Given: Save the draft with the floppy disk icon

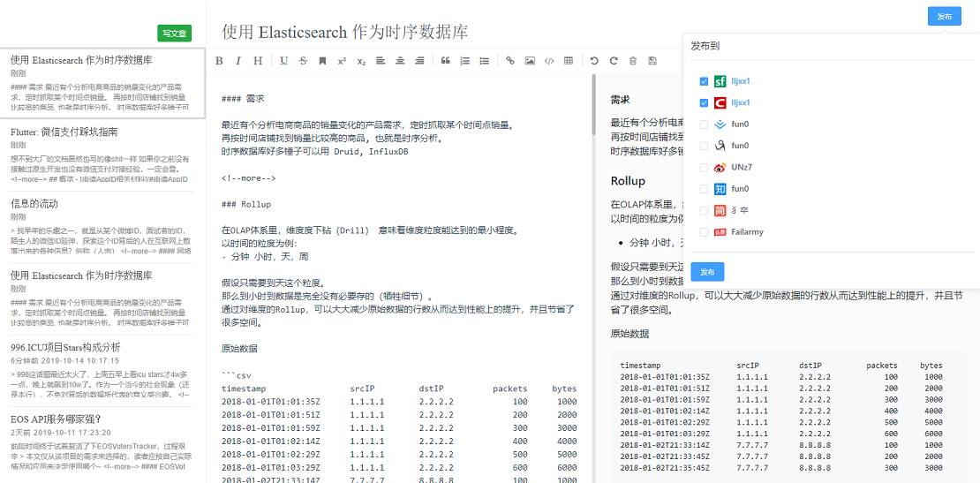Looking at the screenshot, I should 652,61.
